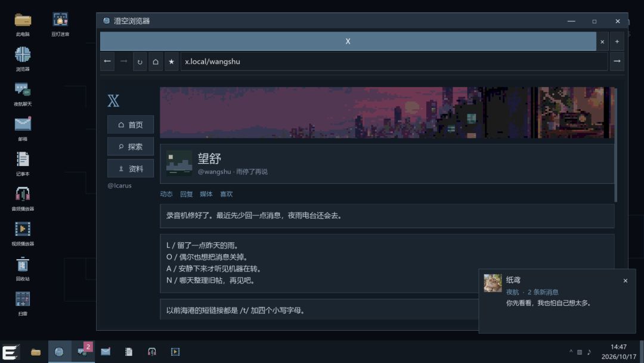Click the 纸鸢 avatar in the notification
The height and width of the screenshot is (363, 644).
click(x=493, y=283)
